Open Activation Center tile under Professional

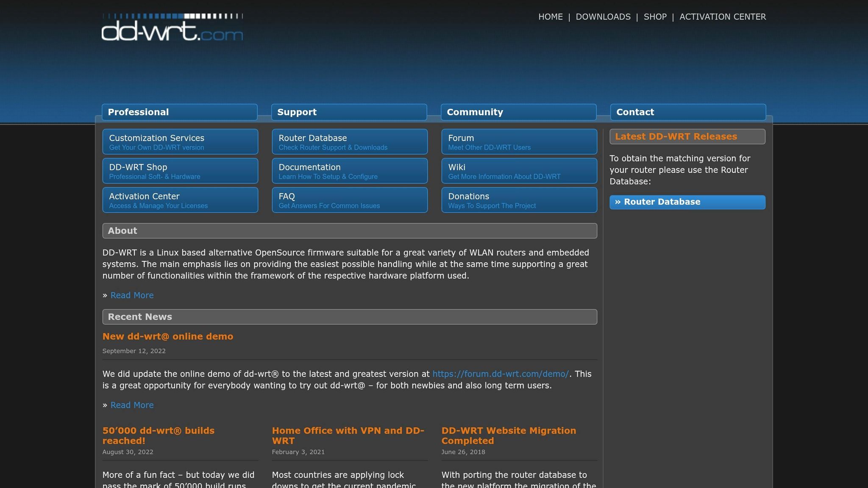click(180, 200)
